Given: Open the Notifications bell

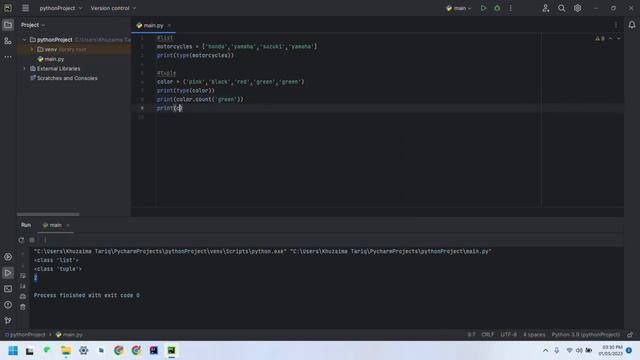Looking at the screenshot, I should coord(632,25).
